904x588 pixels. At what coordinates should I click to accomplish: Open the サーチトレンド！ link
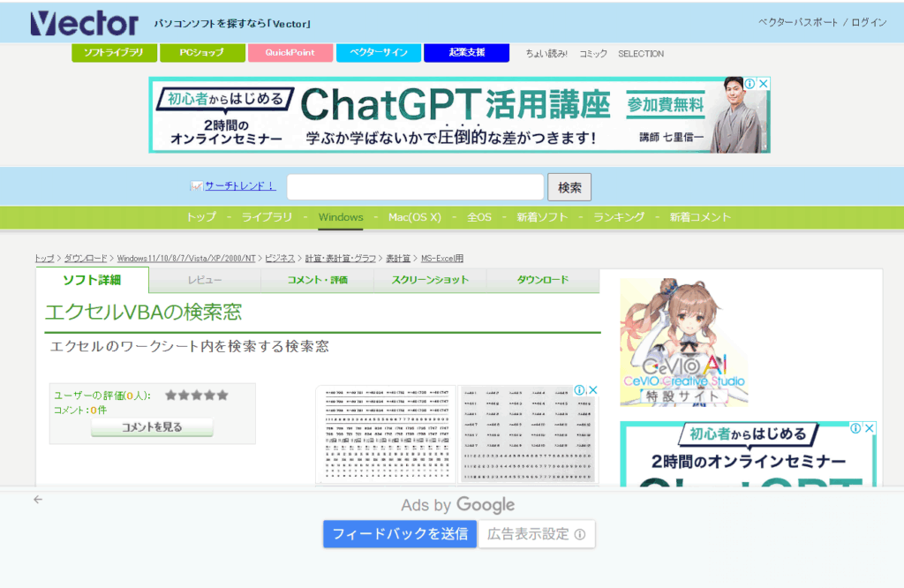pos(240,185)
